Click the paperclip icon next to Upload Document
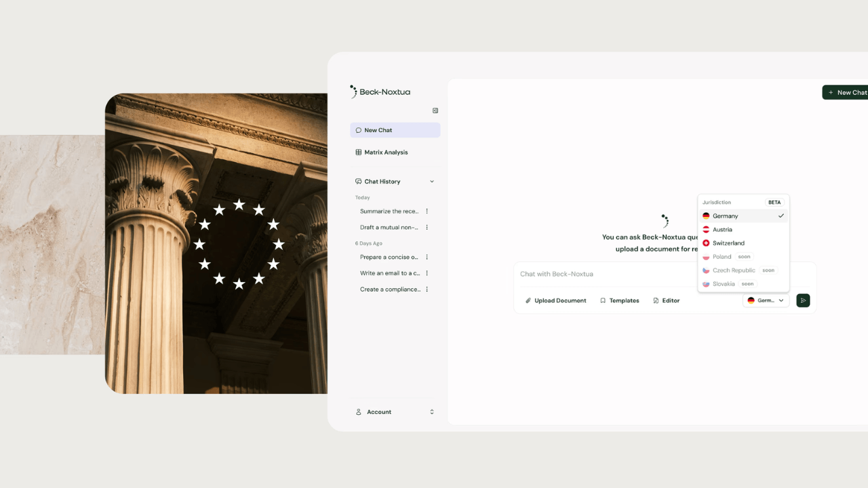868x488 pixels. point(528,300)
